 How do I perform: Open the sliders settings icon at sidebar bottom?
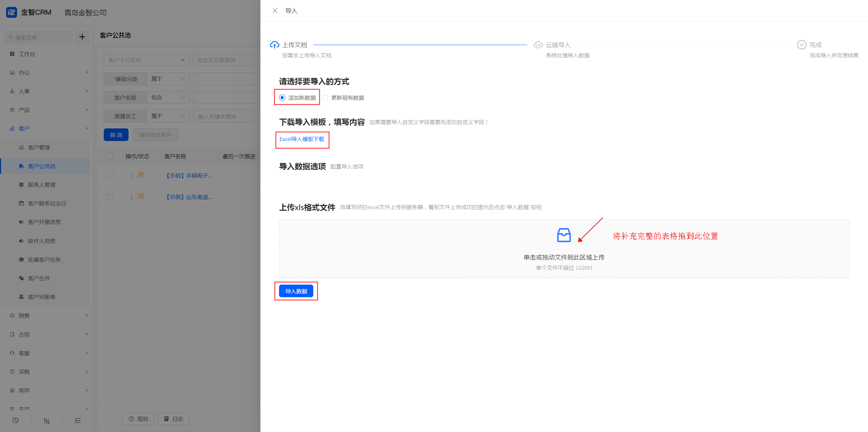(x=46, y=421)
